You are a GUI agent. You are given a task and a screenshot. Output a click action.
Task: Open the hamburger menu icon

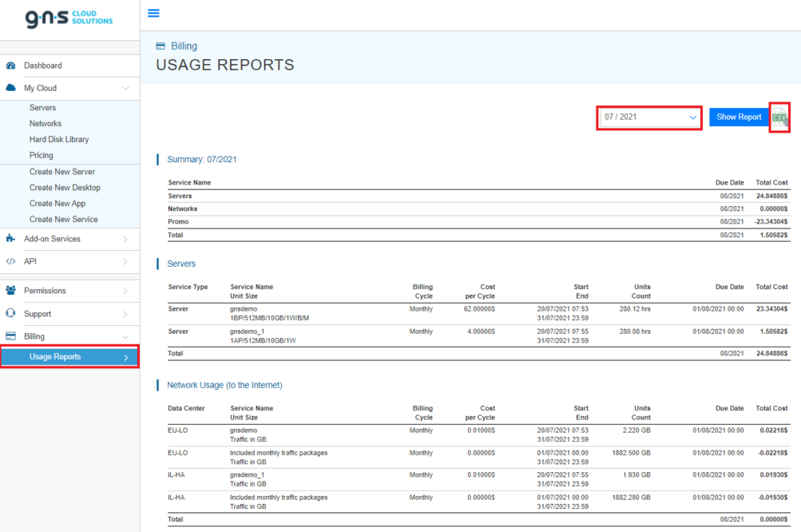click(153, 13)
